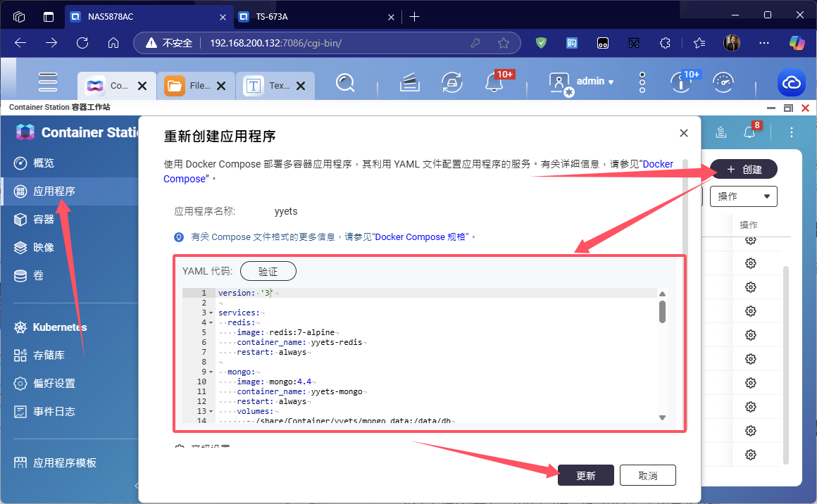
Task: Switch to File Station tab
Action: [192, 86]
